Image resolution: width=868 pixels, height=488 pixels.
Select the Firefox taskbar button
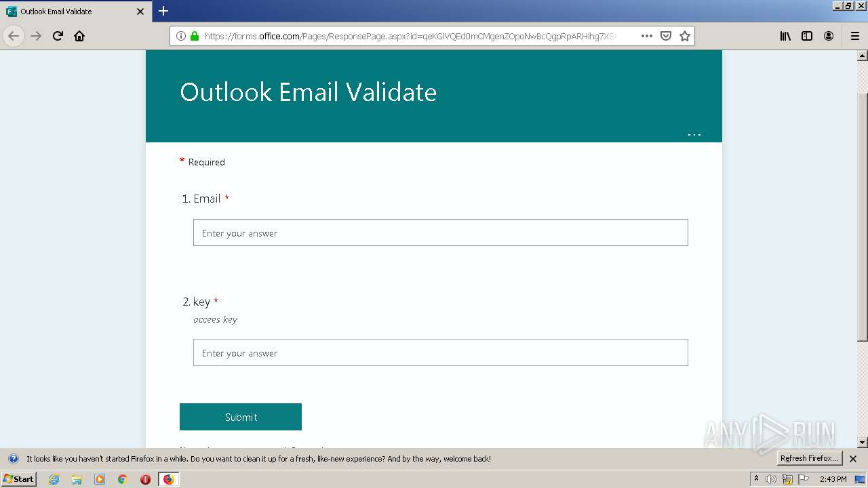tap(168, 479)
